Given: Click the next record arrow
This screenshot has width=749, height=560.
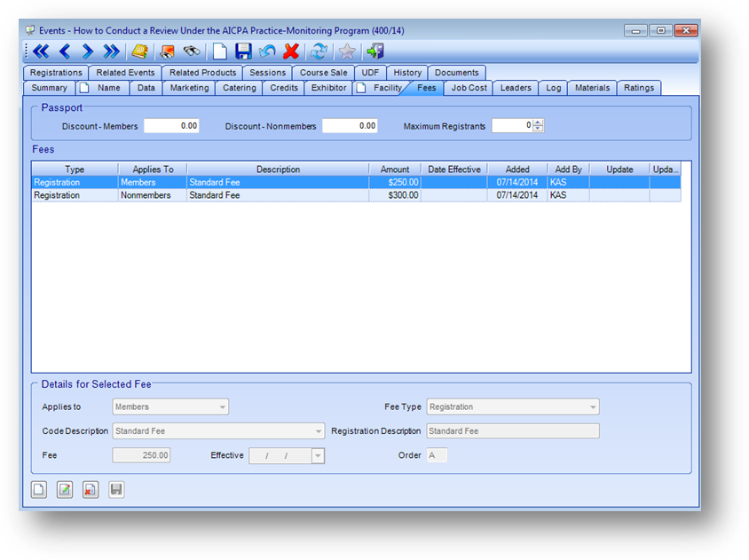Looking at the screenshot, I should click(87, 51).
